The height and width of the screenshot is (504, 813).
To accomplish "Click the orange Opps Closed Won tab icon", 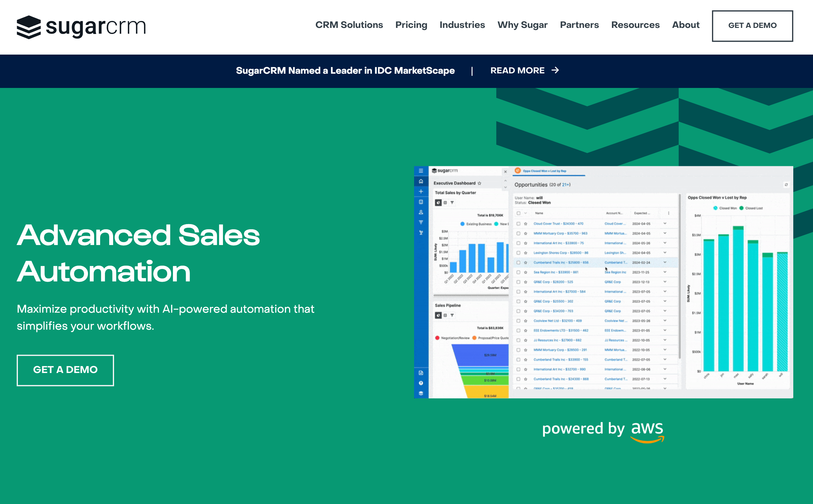I will pos(518,171).
